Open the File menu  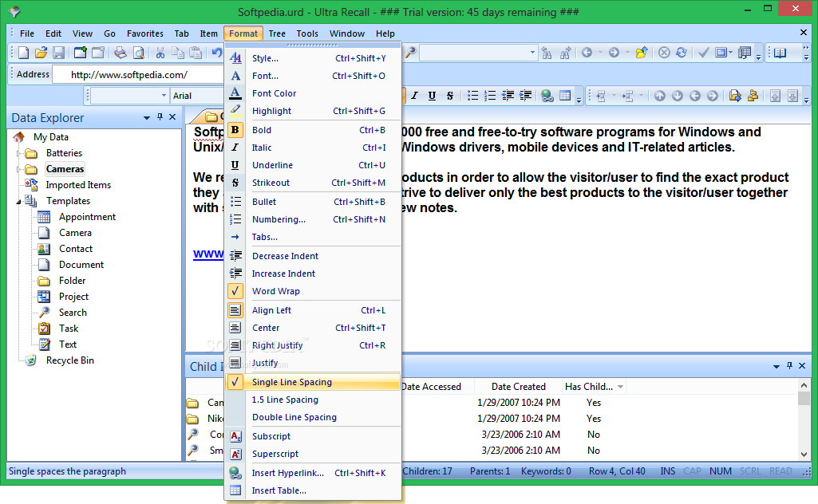point(26,33)
